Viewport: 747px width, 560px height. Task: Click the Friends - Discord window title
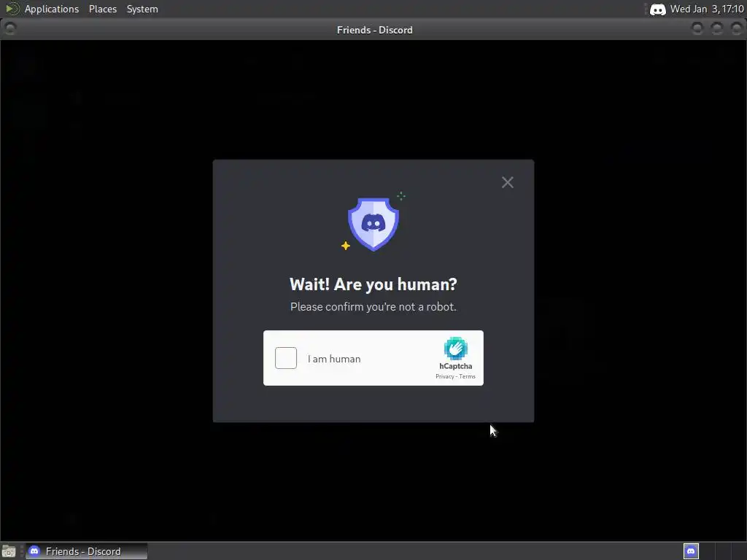pyautogui.click(x=374, y=30)
